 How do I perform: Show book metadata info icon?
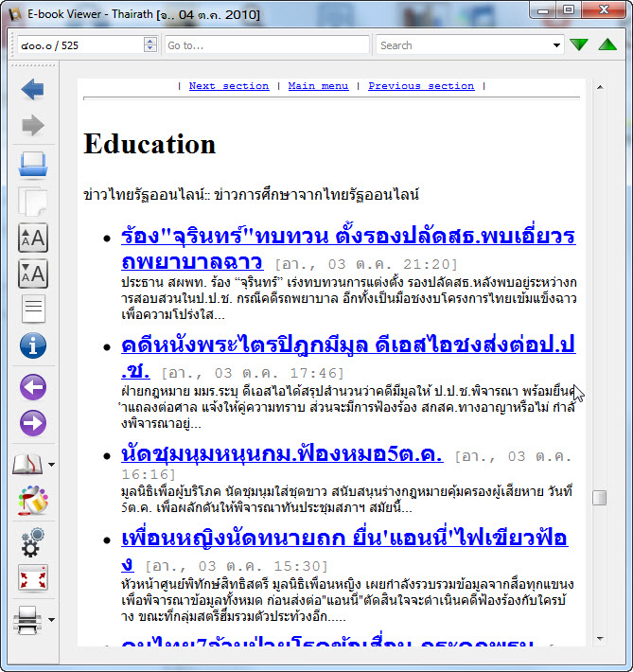coord(32,345)
